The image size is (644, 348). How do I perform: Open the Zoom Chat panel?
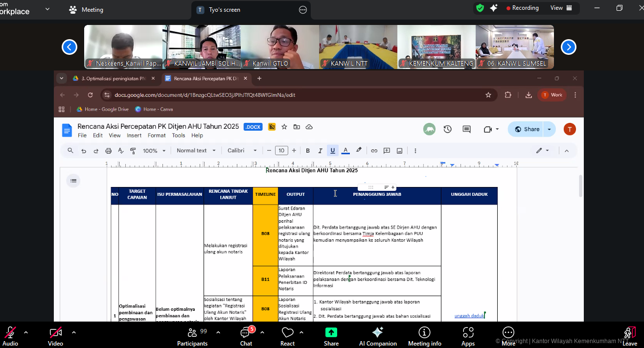246,335
